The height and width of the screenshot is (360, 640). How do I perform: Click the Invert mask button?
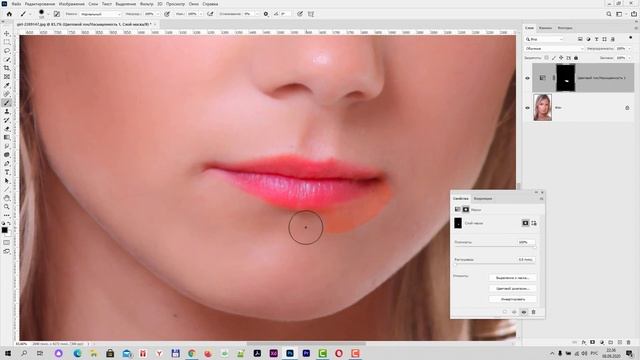click(x=513, y=299)
